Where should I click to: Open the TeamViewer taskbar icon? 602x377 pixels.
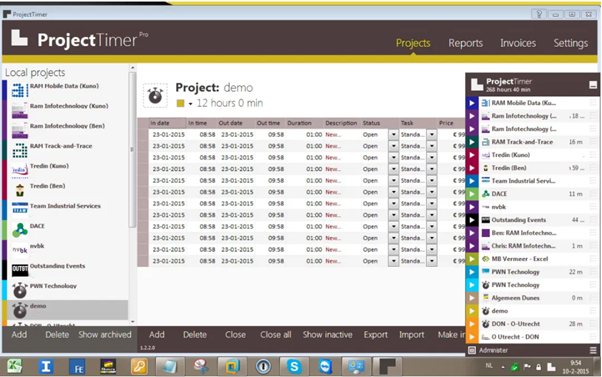[x=325, y=367]
